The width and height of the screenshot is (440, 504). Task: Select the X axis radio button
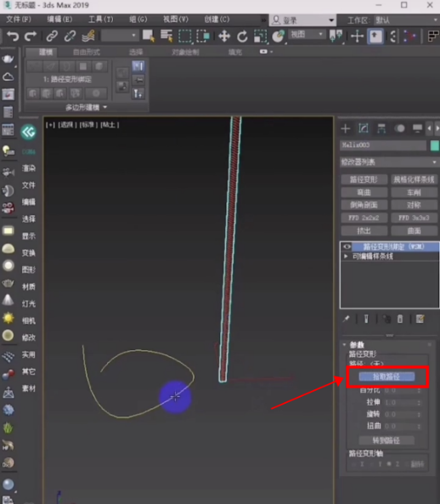354,464
